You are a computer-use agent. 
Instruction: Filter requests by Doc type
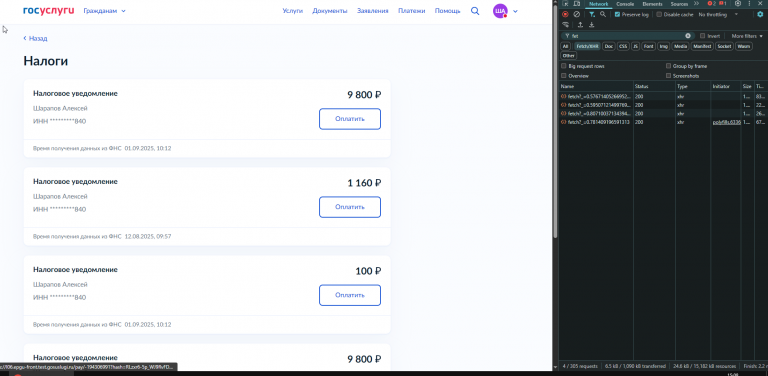point(609,46)
